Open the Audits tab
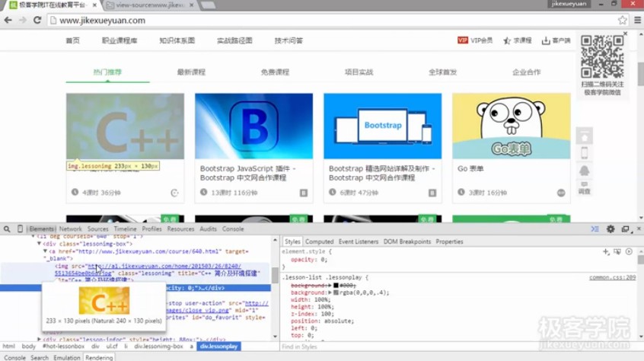644x361 pixels. [x=208, y=228]
